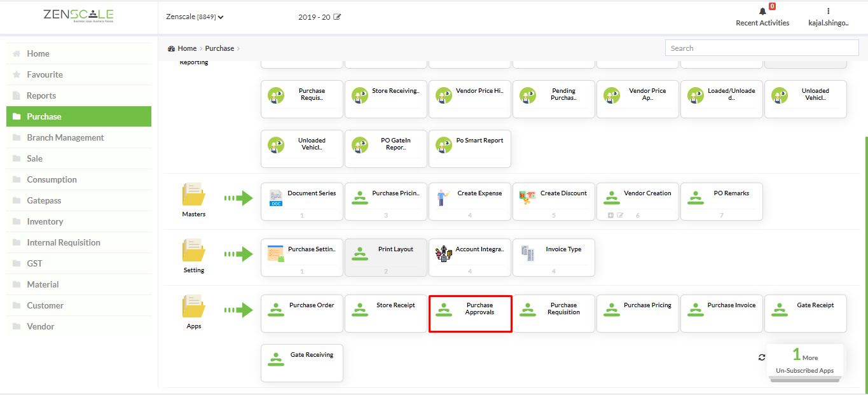The width and height of the screenshot is (868, 395).
Task: Launch the Purchase Approvals app
Action: pos(470,314)
